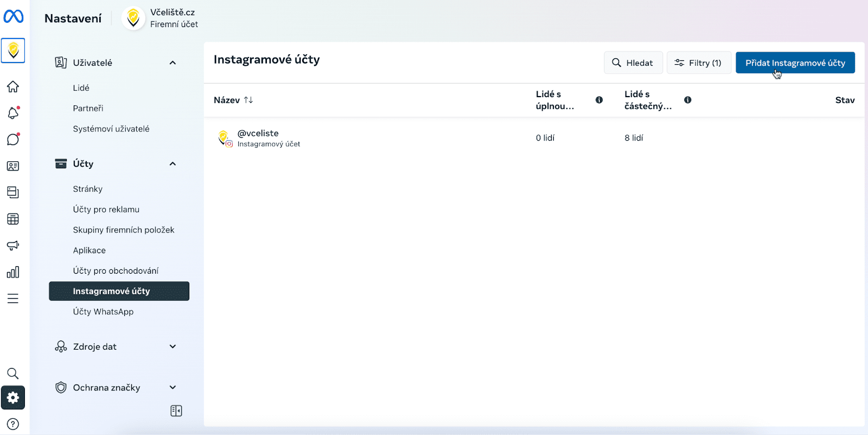Select Účty WhatsApp in sidebar
The image size is (868, 435).
pyautogui.click(x=103, y=312)
